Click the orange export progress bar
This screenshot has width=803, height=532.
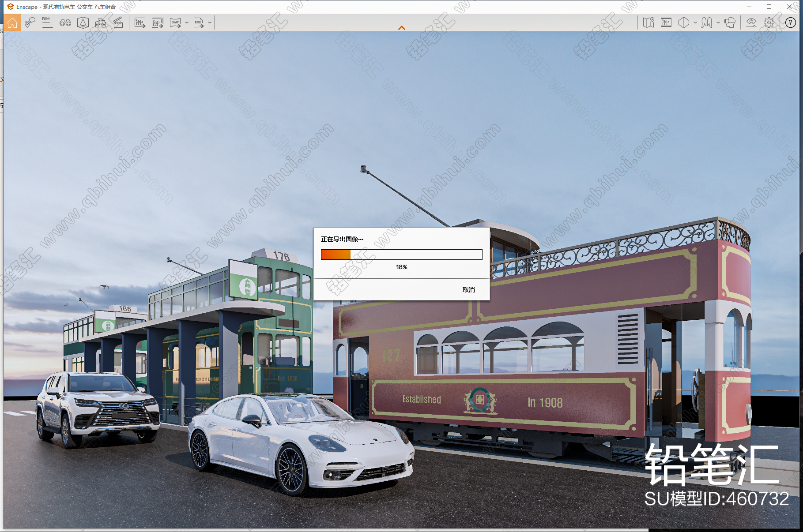(402, 255)
